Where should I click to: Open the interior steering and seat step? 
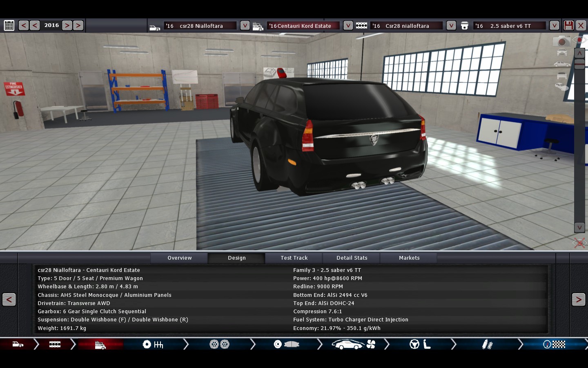420,345
